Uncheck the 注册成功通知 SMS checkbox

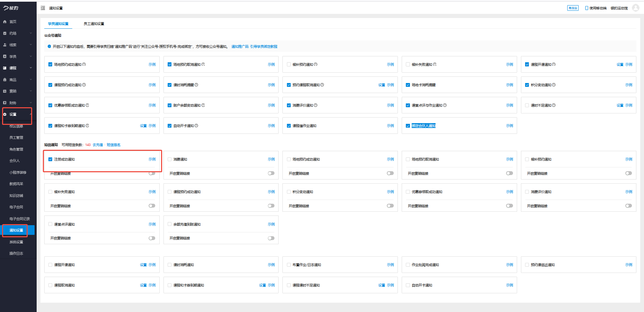[x=50, y=159]
